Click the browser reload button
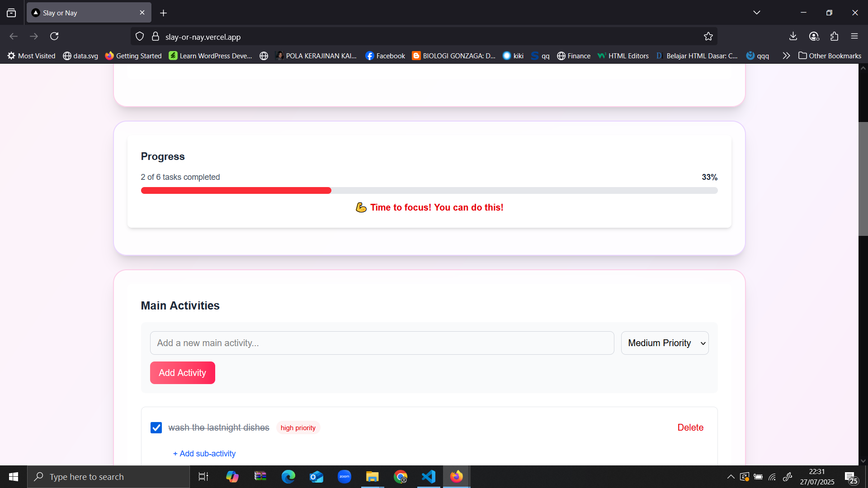 click(x=54, y=36)
